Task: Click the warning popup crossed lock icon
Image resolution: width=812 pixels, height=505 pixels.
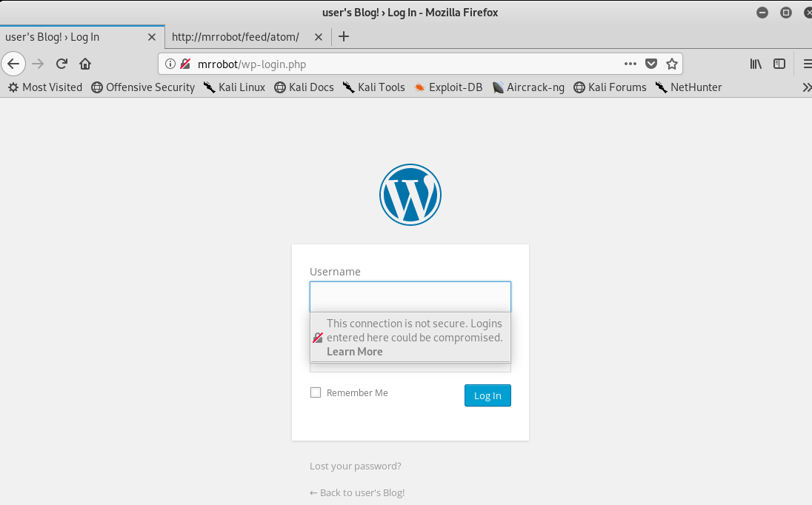Action: pyautogui.click(x=318, y=338)
